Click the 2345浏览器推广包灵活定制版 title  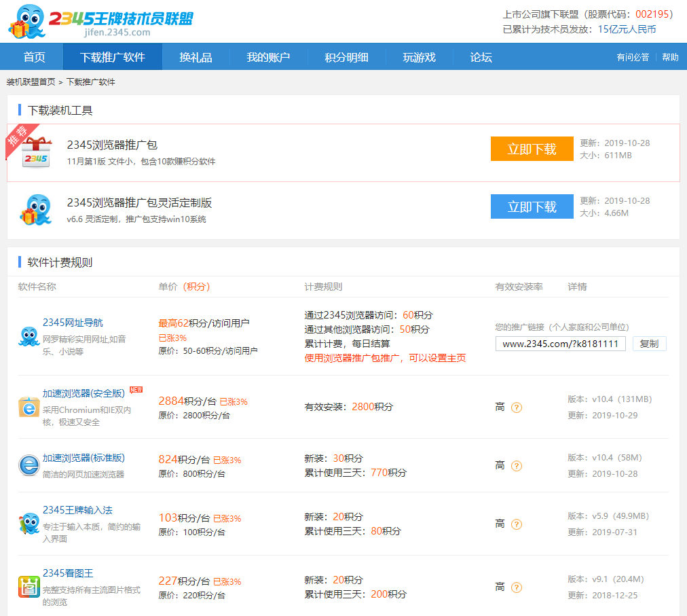pyautogui.click(x=139, y=202)
